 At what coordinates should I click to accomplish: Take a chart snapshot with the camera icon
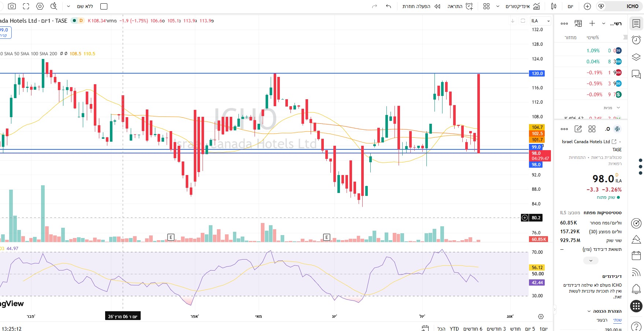pos(12,6)
